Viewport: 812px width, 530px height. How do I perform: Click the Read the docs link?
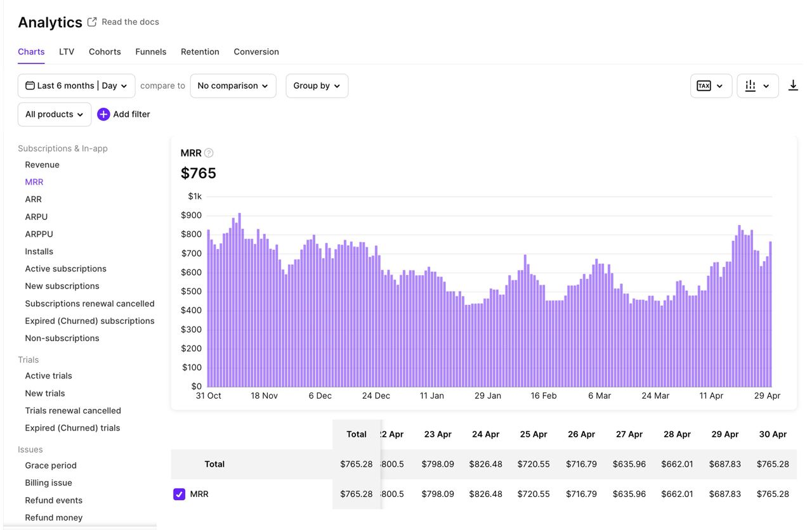click(x=131, y=22)
